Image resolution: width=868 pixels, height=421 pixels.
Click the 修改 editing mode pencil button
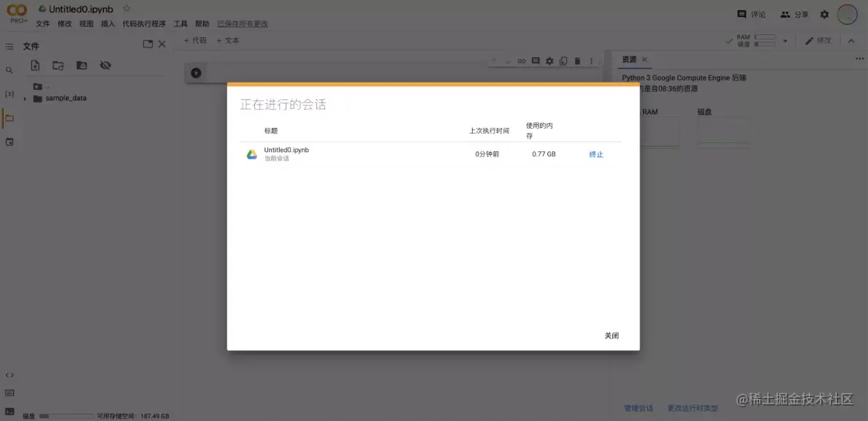coord(818,40)
